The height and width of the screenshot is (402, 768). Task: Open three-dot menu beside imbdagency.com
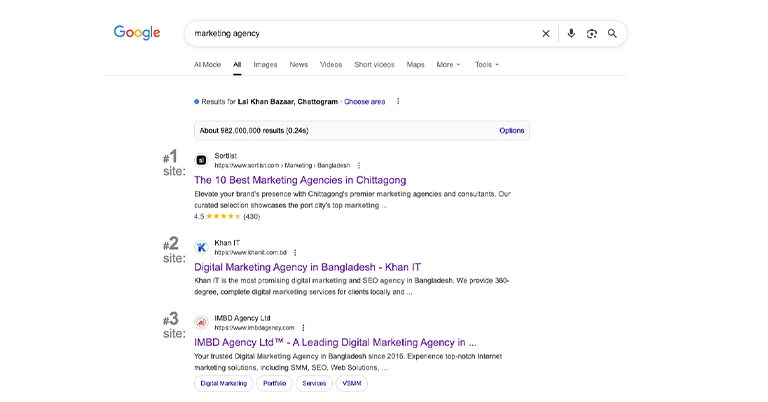[x=303, y=328]
